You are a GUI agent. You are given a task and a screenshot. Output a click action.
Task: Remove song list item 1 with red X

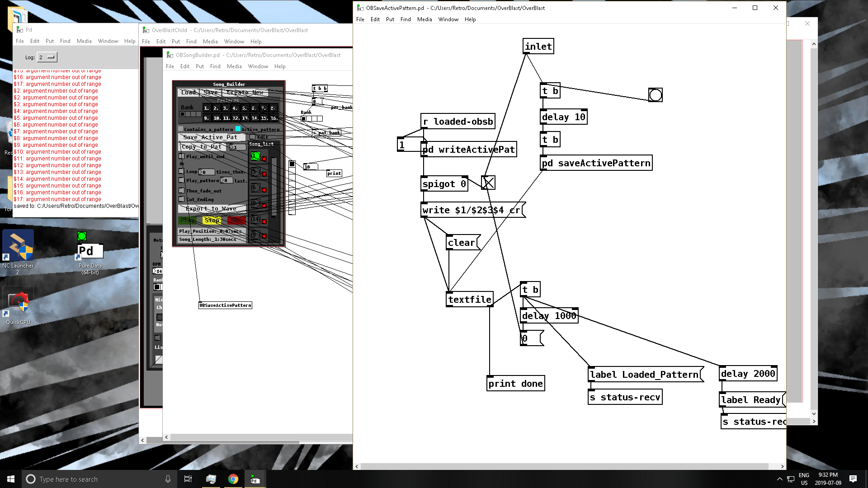[264, 159]
